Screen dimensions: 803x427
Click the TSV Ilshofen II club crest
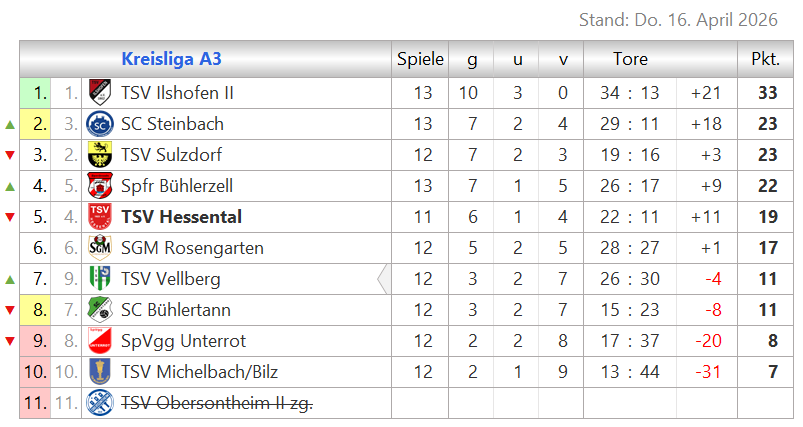point(99,93)
